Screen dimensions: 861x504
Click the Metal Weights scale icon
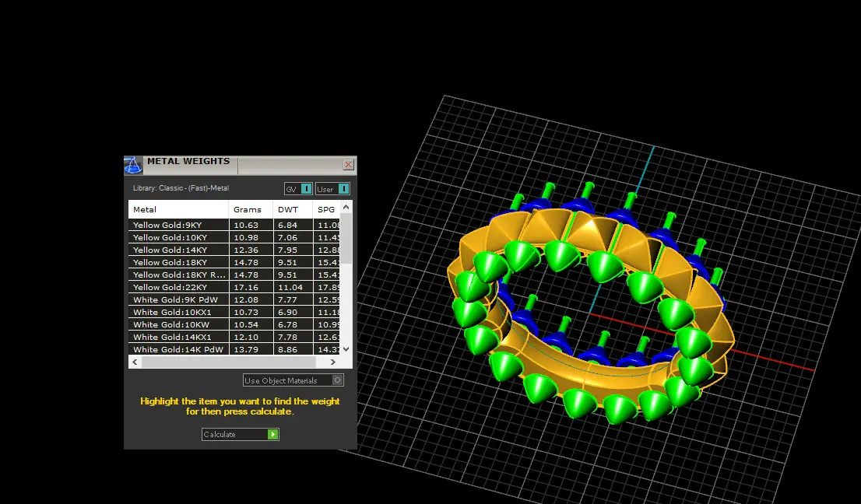[x=133, y=165]
